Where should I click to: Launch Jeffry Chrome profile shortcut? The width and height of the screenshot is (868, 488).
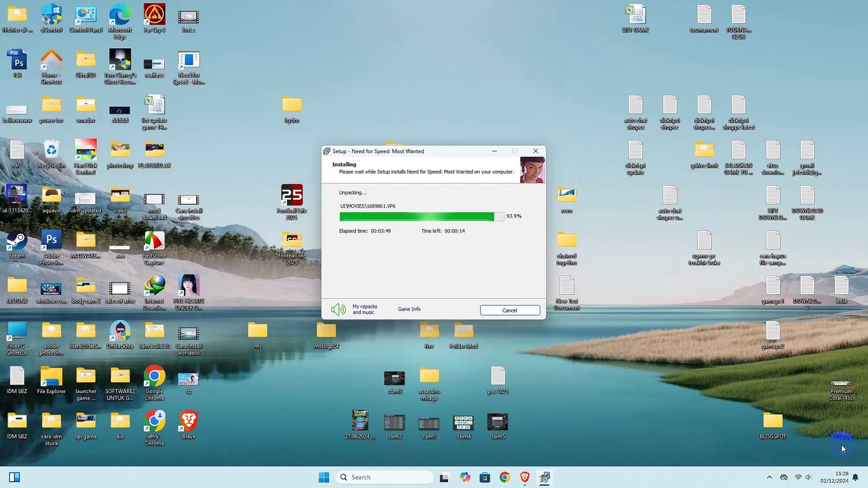pyautogui.click(x=154, y=428)
